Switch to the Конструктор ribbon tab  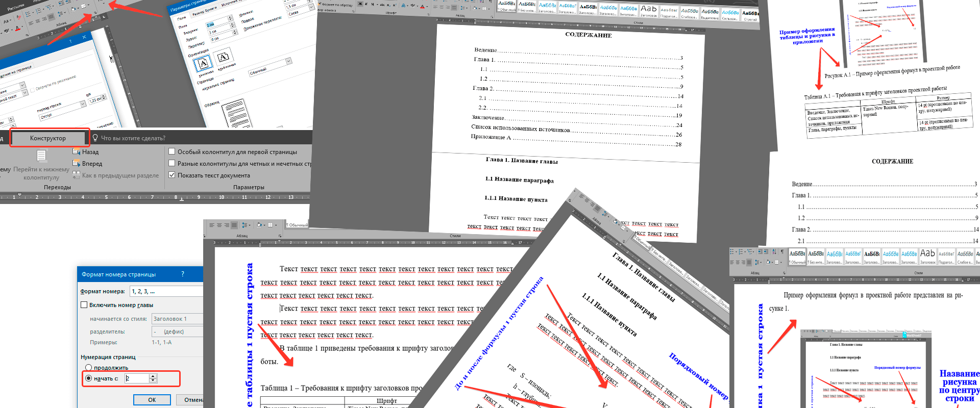[48, 138]
